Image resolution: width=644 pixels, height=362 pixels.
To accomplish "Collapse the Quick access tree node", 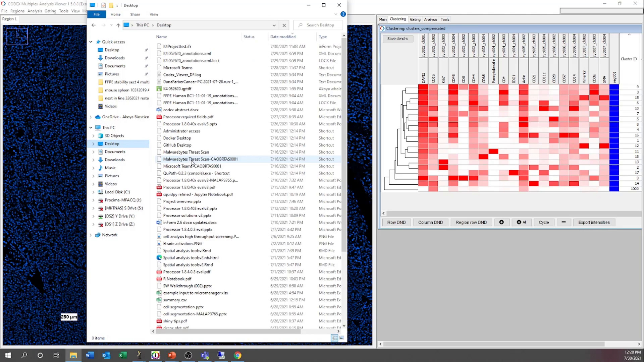I will point(91,42).
